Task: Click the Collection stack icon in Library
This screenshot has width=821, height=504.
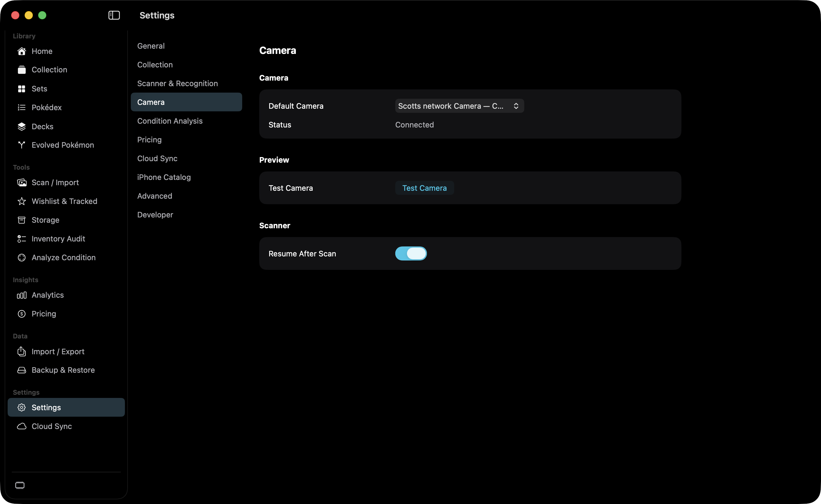Action: pos(22,70)
